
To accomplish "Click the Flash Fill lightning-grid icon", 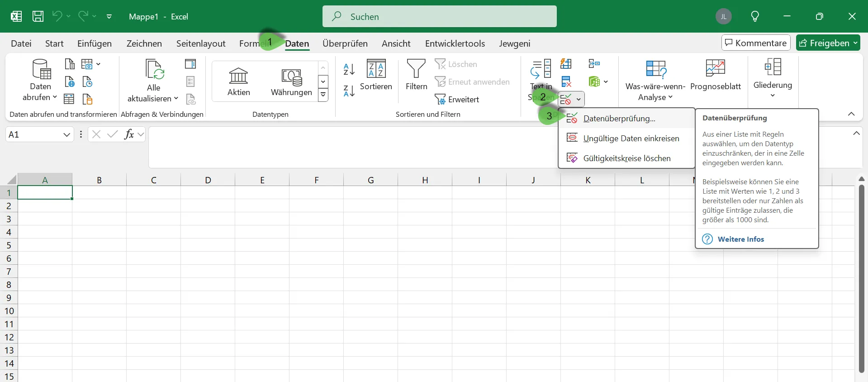I will [566, 64].
